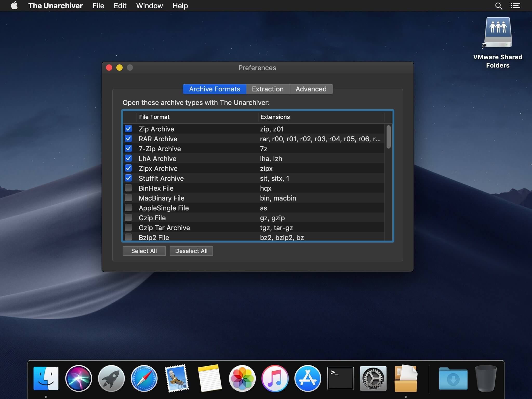Select the 'Gzip Tar Archive' row text
532x399 pixels.
tap(164, 228)
